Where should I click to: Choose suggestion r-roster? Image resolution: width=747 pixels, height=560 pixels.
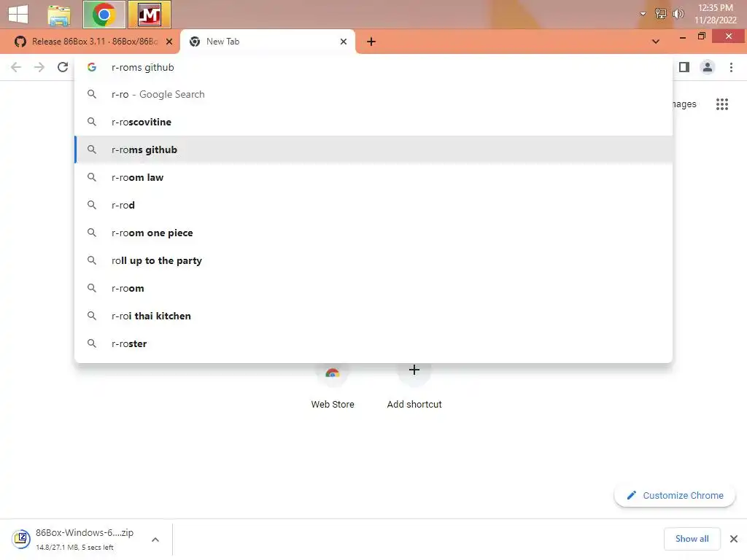pyautogui.click(x=373, y=343)
